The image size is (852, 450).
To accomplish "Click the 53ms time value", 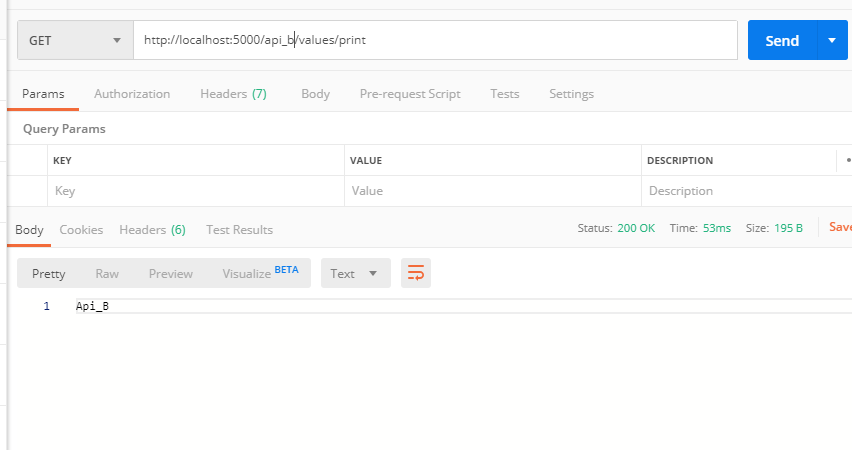I will click(717, 228).
